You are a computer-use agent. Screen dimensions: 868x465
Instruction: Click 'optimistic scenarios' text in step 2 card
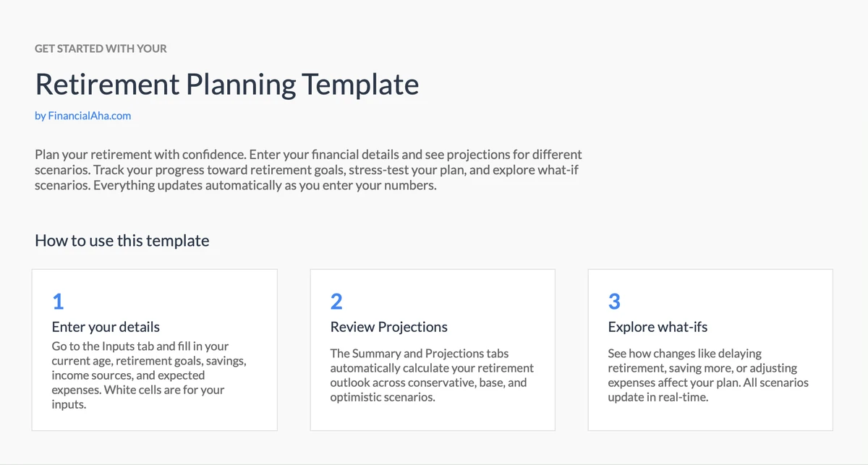click(383, 397)
